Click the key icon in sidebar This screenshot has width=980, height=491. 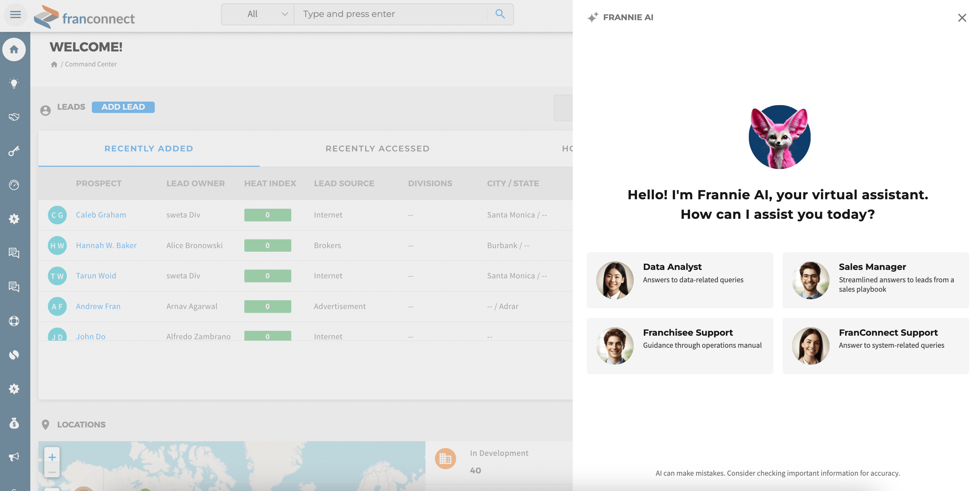click(14, 151)
